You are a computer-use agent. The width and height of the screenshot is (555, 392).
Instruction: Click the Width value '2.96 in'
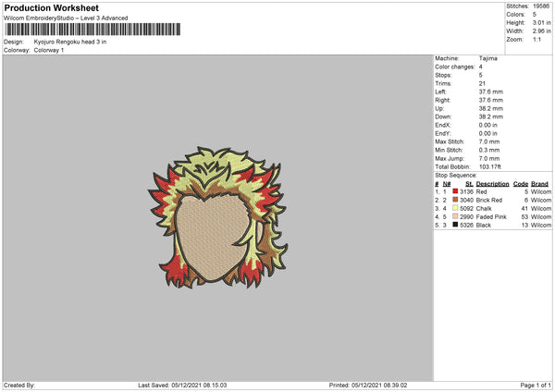[542, 31]
